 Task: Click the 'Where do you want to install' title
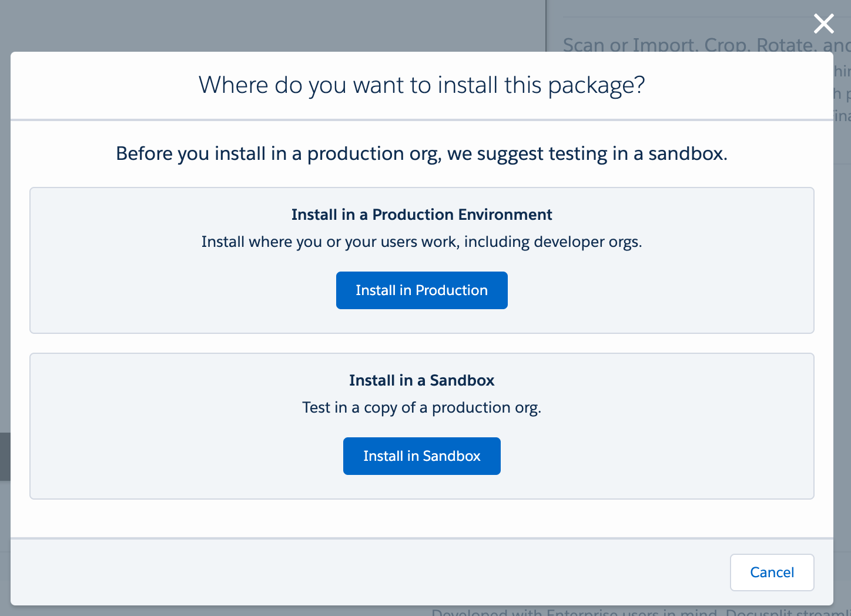pos(421,85)
